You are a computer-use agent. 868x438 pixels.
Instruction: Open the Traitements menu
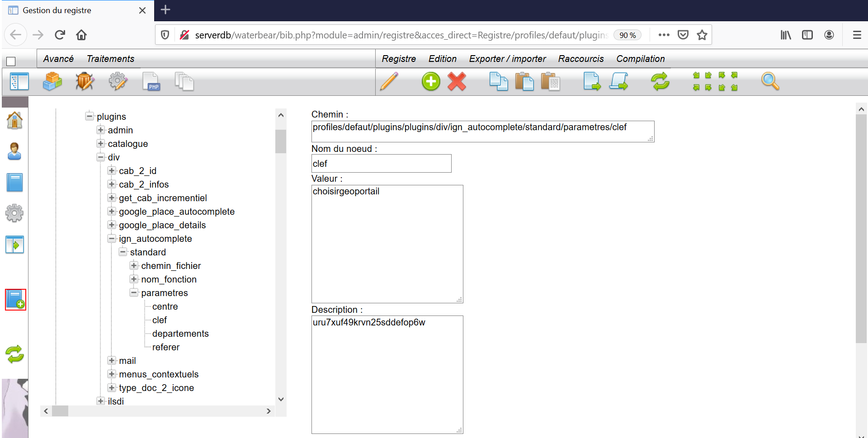(x=110, y=59)
